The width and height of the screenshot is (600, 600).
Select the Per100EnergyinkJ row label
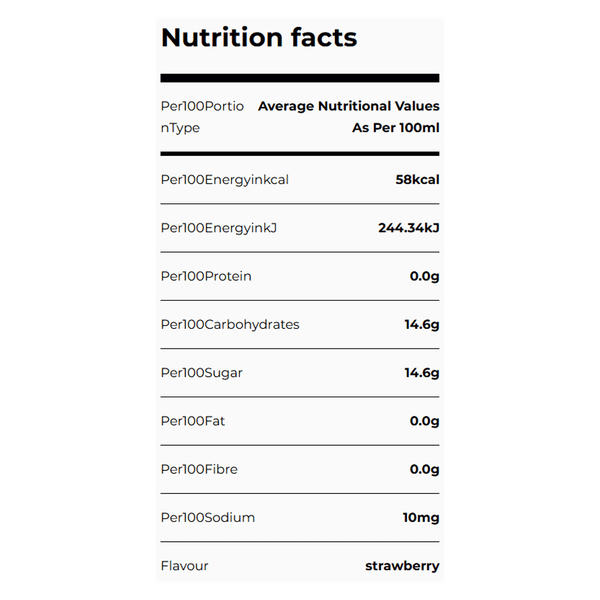coord(218,228)
